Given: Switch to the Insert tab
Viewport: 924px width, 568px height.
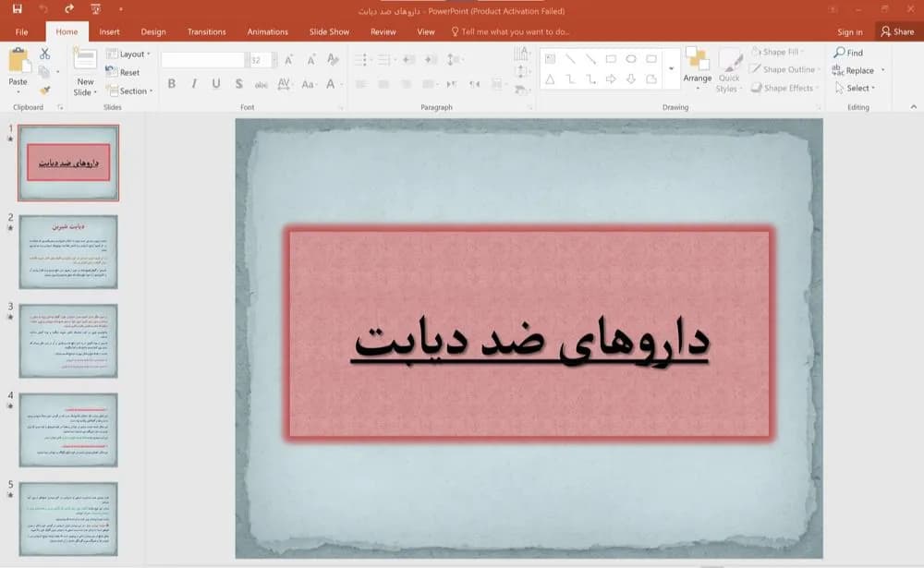Looking at the screenshot, I should [109, 31].
